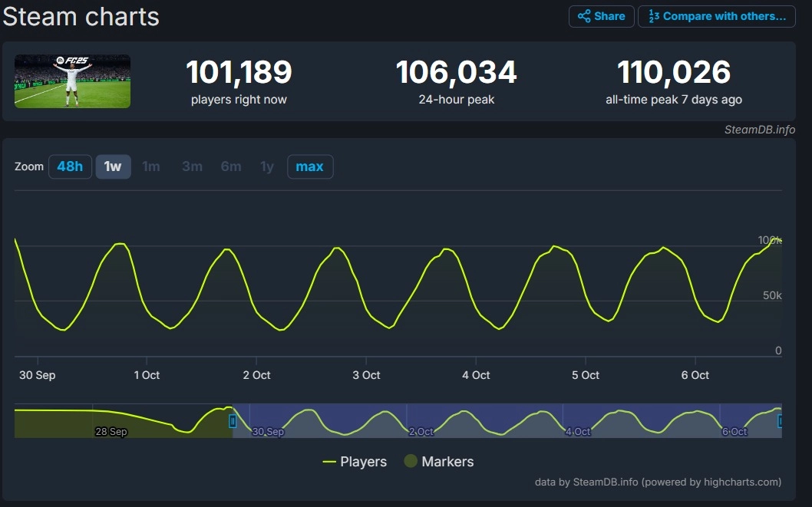Select the 1w zoom range
Viewport: 812px width, 507px height.
coord(113,166)
